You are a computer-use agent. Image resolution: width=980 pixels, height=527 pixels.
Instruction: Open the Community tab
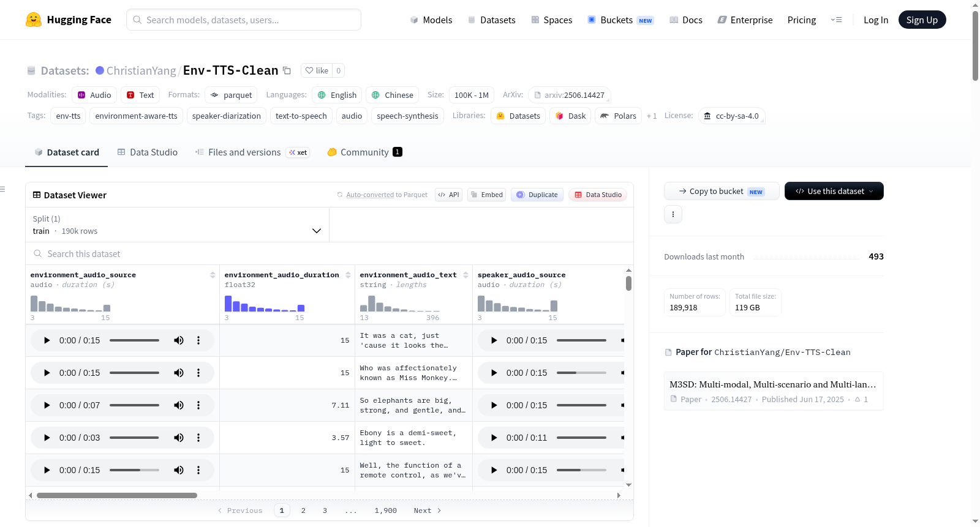[364, 152]
